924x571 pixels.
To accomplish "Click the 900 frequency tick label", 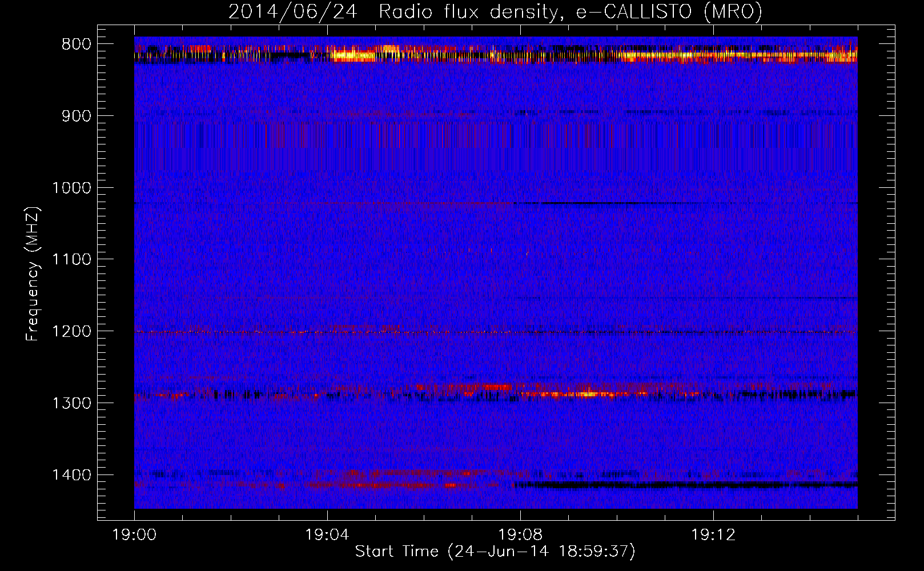I will pos(76,116).
